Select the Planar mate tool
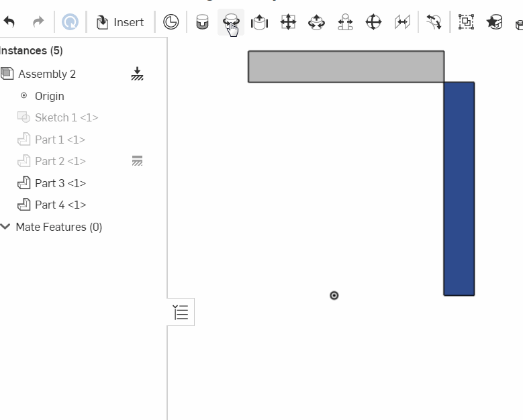Image resolution: width=523 pixels, height=420 pixels. tap(288, 22)
